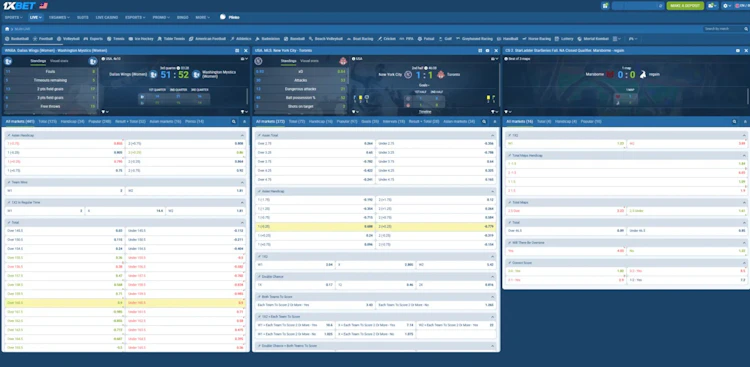Select Cricket in the sports bar

386,39
